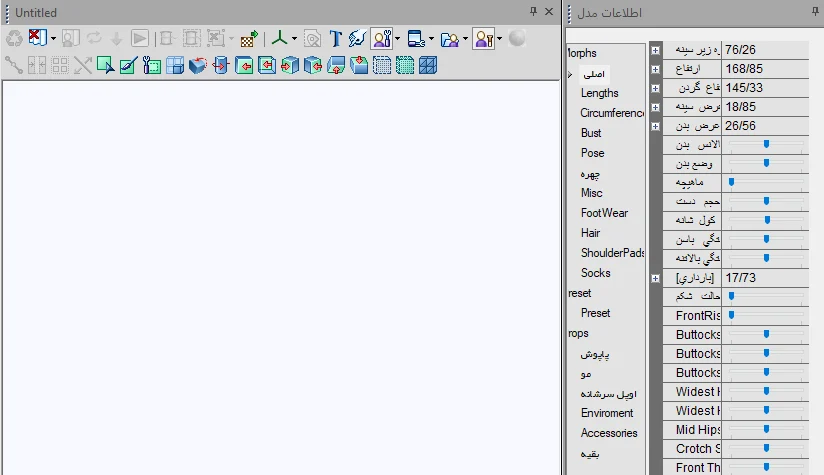The height and width of the screenshot is (475, 824).
Task: Click the monitor display settings icon
Action: (416, 38)
